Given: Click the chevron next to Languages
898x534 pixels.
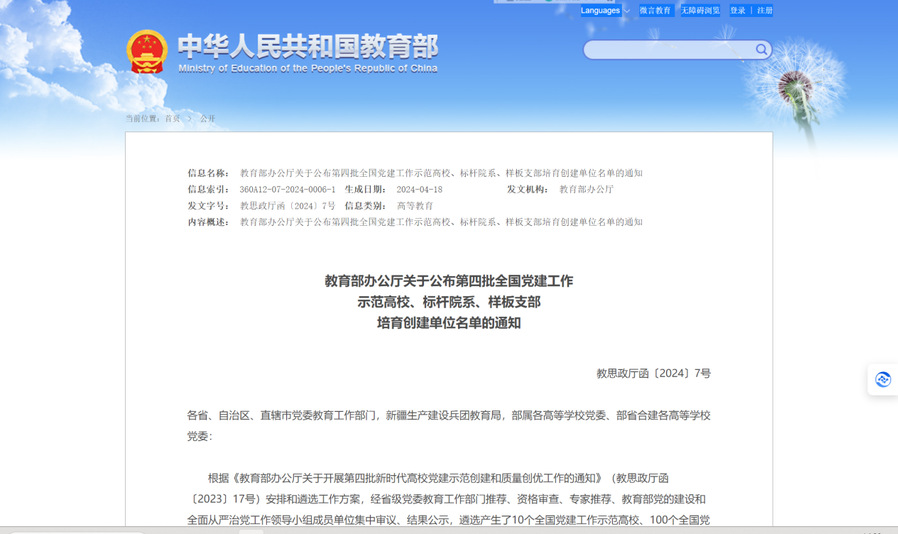Looking at the screenshot, I should click(x=627, y=11).
